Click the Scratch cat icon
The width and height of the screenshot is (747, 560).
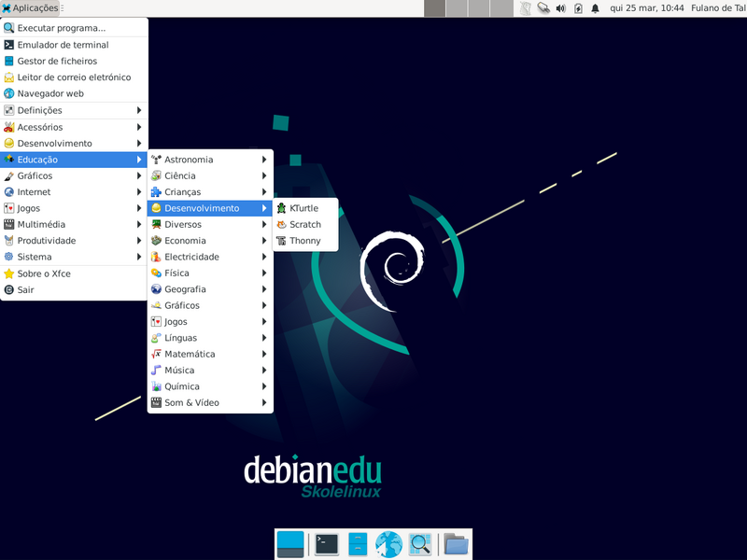pyautogui.click(x=282, y=224)
